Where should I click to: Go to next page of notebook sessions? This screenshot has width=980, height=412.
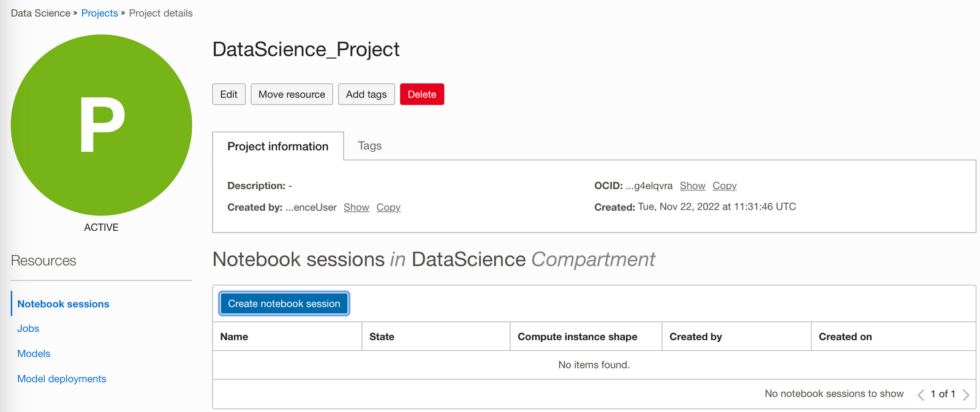click(x=966, y=395)
